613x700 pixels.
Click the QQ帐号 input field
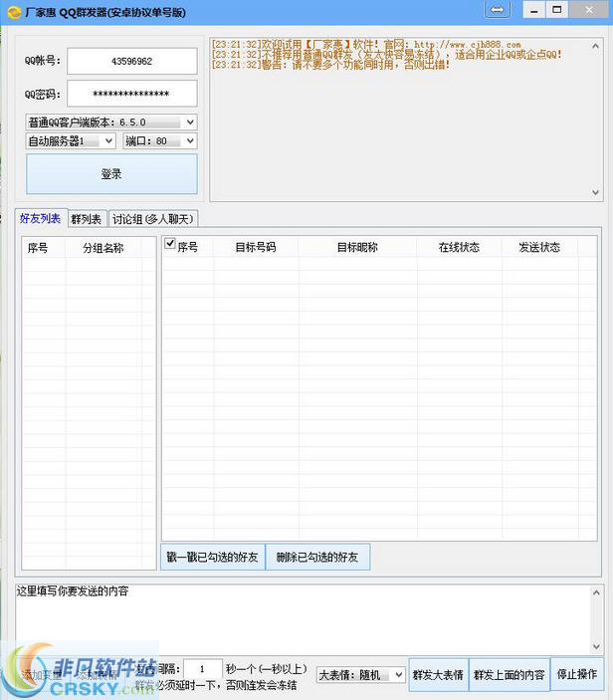click(x=132, y=61)
